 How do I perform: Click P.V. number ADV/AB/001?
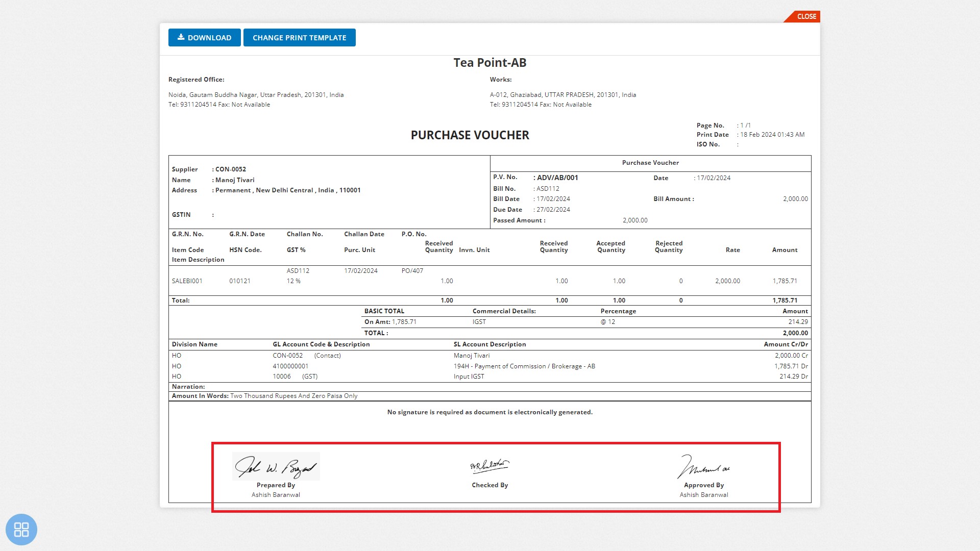(557, 178)
